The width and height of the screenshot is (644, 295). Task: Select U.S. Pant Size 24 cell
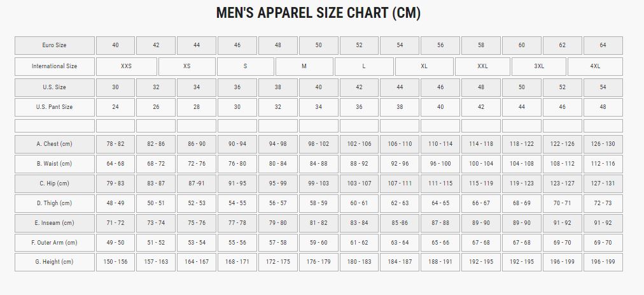[115, 107]
